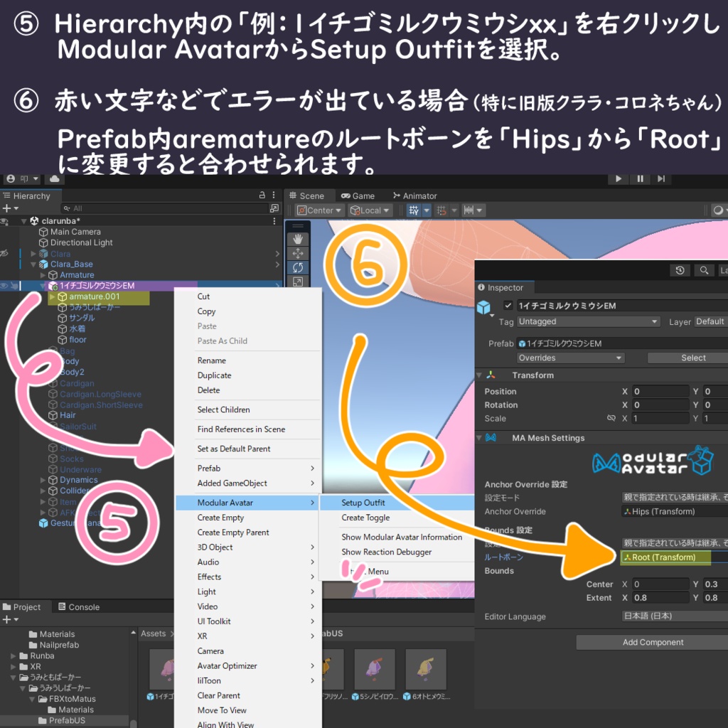Collapse the clarunba scene tree

(x=23, y=222)
